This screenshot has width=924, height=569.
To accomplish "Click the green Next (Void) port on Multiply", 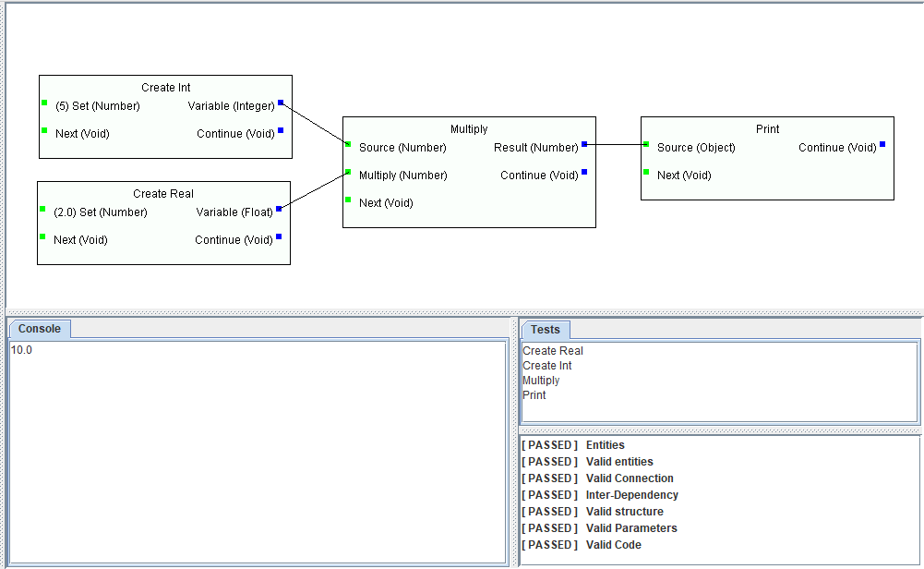I will coord(348,200).
